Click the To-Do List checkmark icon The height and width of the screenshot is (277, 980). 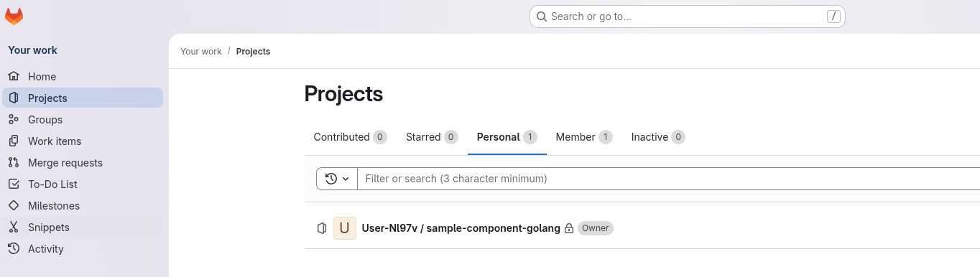[14, 184]
